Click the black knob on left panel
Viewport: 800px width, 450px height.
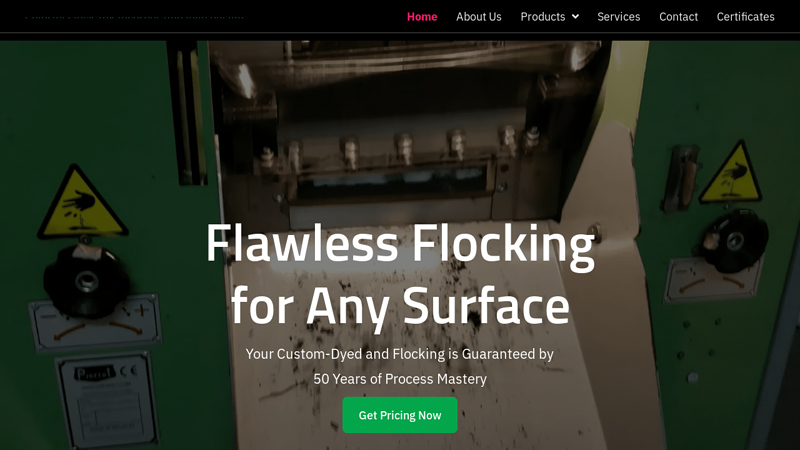(86, 280)
